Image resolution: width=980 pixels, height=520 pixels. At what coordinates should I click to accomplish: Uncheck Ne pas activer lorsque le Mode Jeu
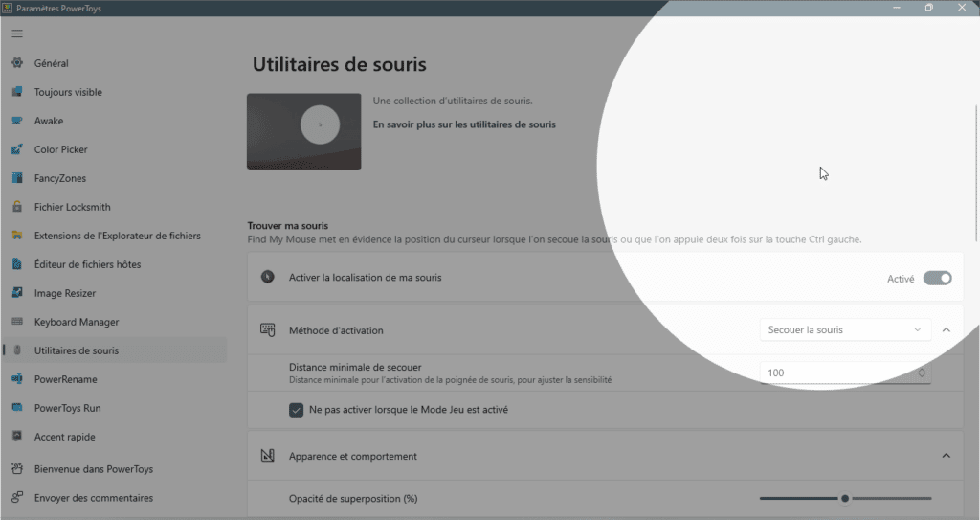(297, 410)
